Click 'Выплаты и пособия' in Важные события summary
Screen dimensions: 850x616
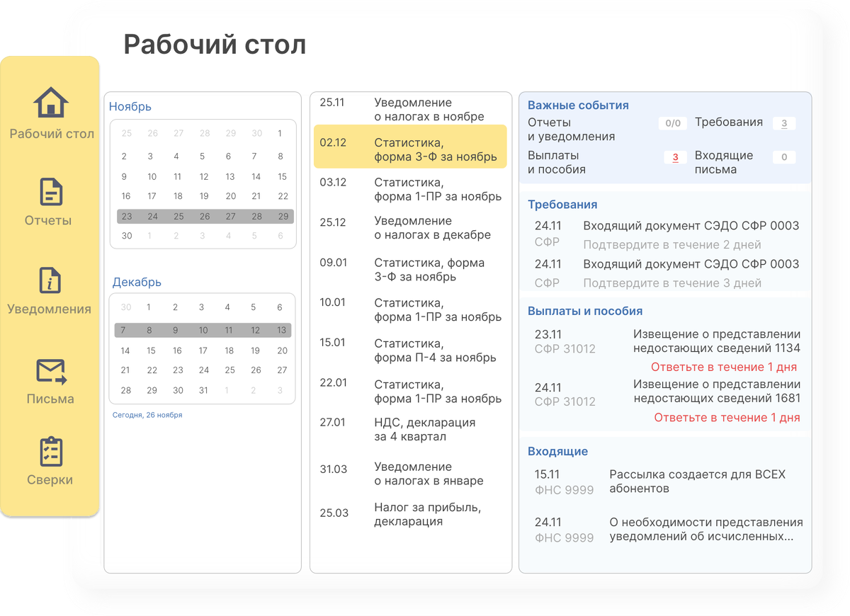[x=557, y=163]
